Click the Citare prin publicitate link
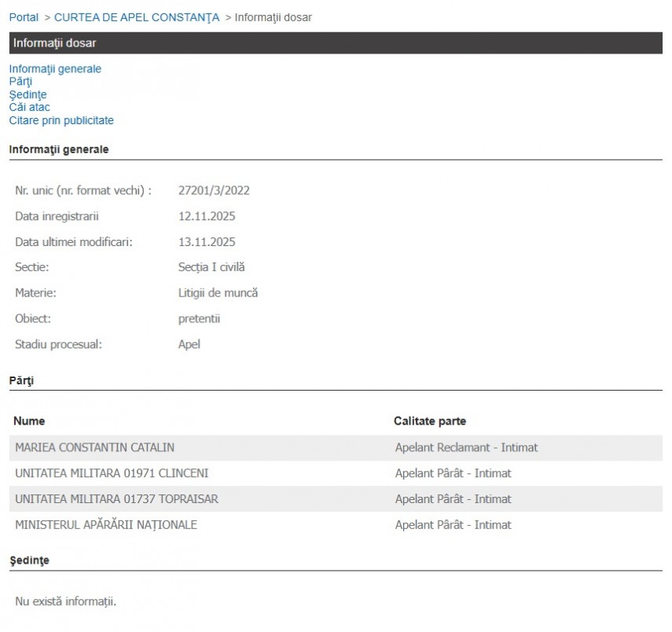Viewport: 672px width, 632px height. pyautogui.click(x=61, y=120)
